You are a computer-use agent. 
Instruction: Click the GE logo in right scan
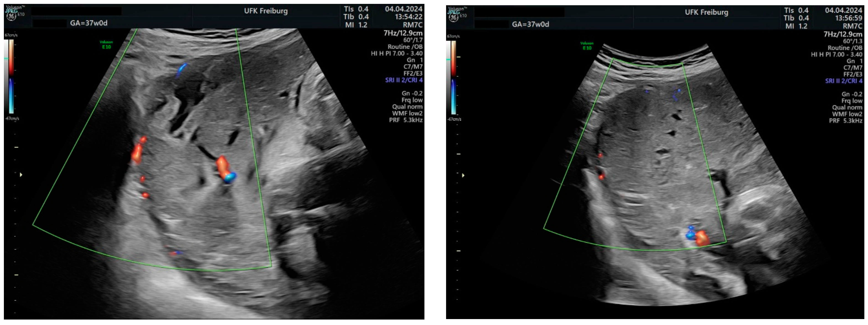click(x=454, y=18)
